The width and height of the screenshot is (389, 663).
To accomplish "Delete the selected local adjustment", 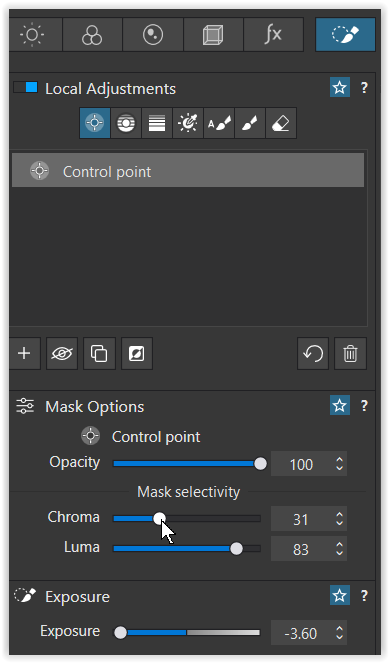I will (351, 353).
